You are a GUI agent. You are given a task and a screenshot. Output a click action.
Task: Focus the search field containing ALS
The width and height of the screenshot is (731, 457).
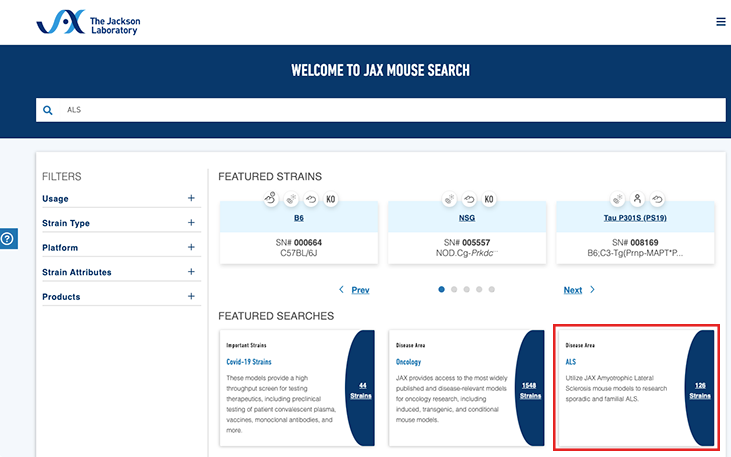381,110
